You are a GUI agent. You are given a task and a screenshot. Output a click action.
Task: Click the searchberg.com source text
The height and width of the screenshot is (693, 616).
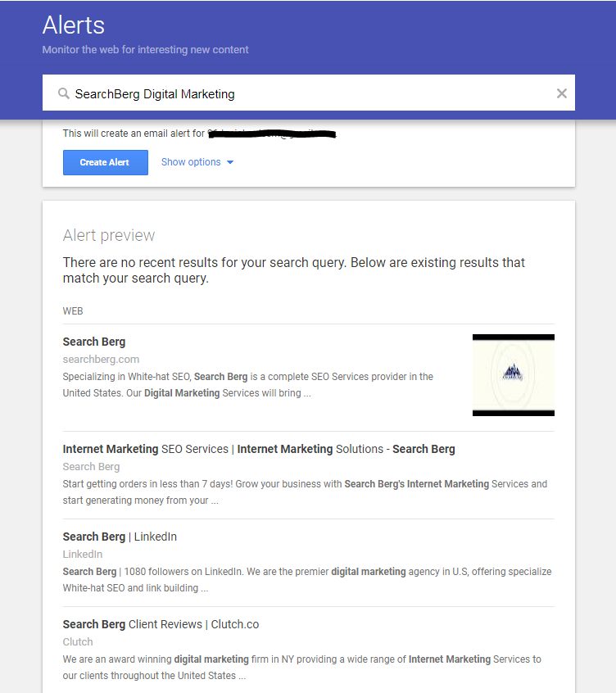point(101,360)
